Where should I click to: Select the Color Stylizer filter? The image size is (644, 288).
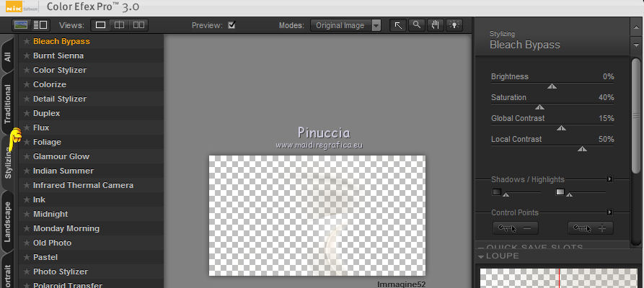coord(92,70)
